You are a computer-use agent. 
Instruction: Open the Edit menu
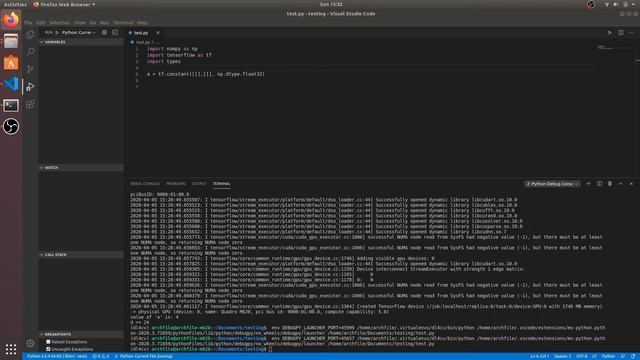pyautogui.click(x=40, y=23)
